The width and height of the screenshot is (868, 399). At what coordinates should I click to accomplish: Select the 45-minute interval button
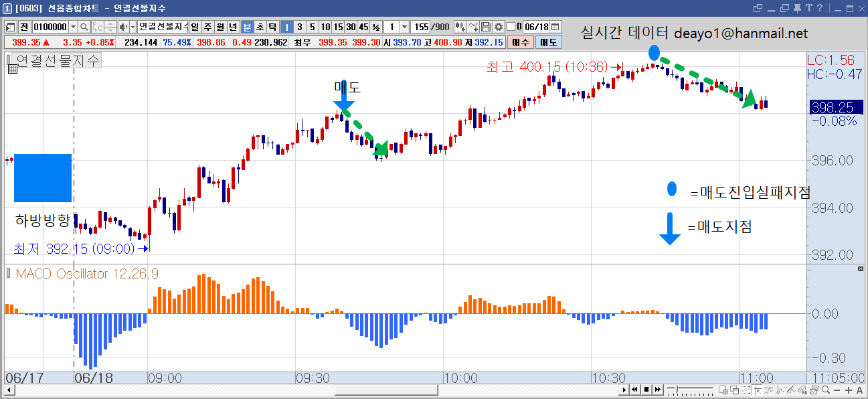pyautogui.click(x=363, y=27)
